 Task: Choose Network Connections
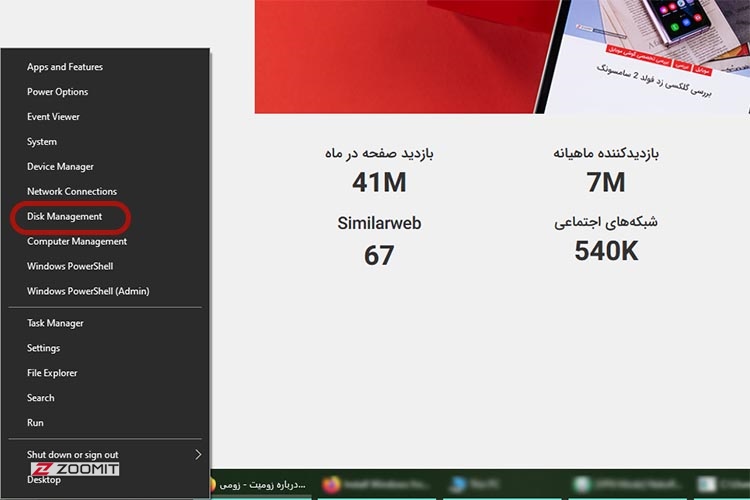(72, 191)
